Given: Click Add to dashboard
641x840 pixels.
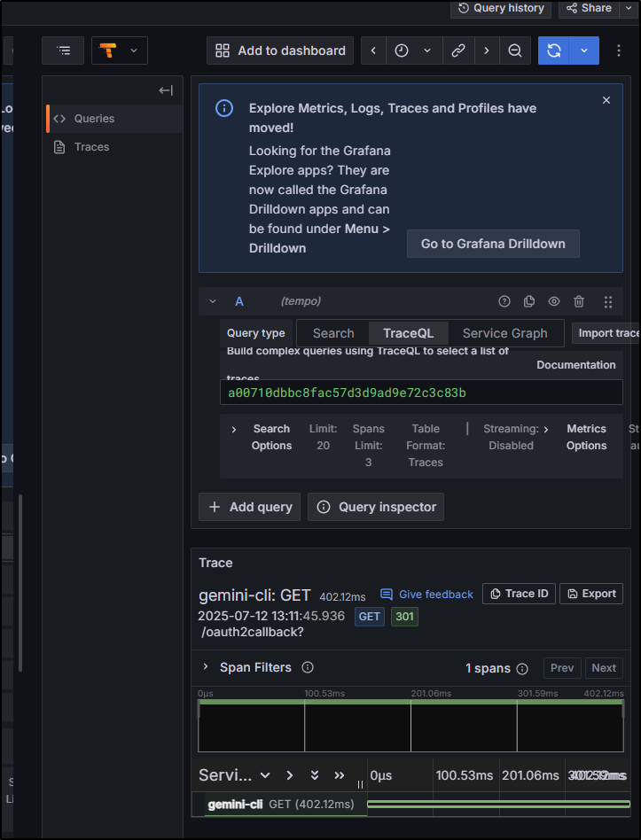Looking at the screenshot, I should click(280, 51).
